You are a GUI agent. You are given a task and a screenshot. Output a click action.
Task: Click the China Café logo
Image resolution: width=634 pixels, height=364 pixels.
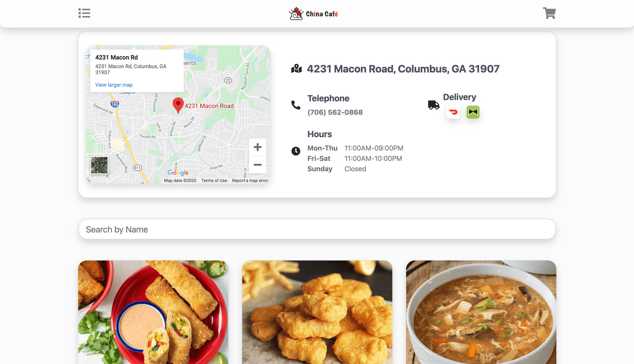313,14
